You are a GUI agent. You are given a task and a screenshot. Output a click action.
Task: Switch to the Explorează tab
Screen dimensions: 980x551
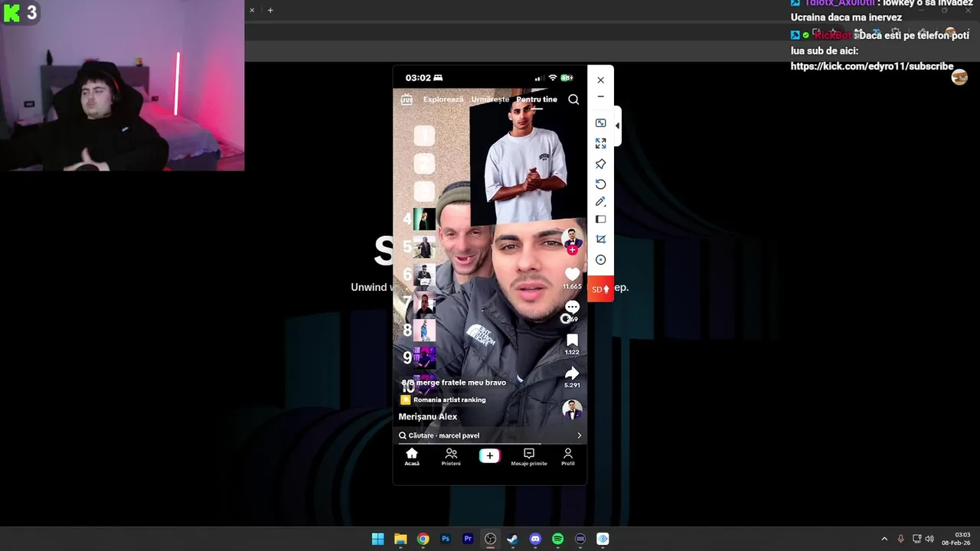(x=443, y=99)
